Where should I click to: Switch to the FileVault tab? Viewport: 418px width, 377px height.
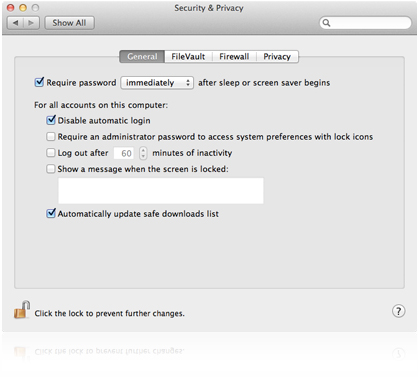188,57
